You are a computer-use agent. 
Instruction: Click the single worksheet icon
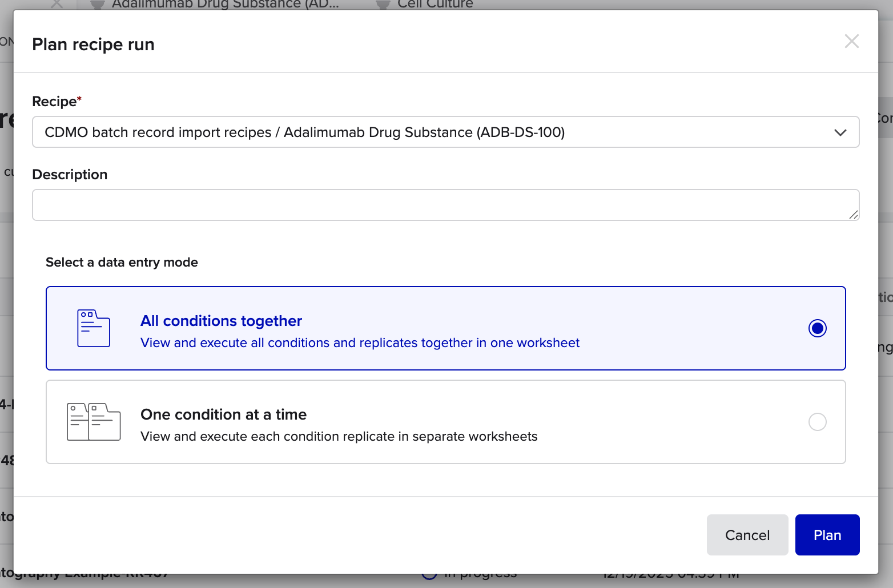[94, 328]
